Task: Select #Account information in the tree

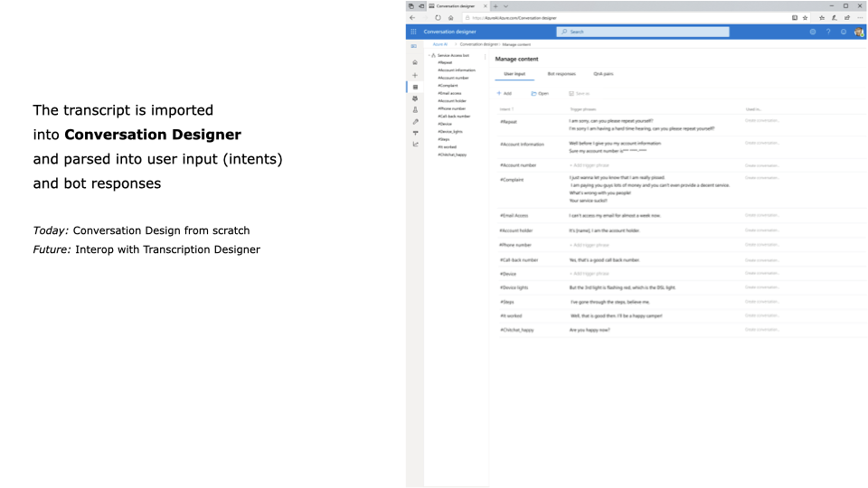Action: tap(457, 70)
